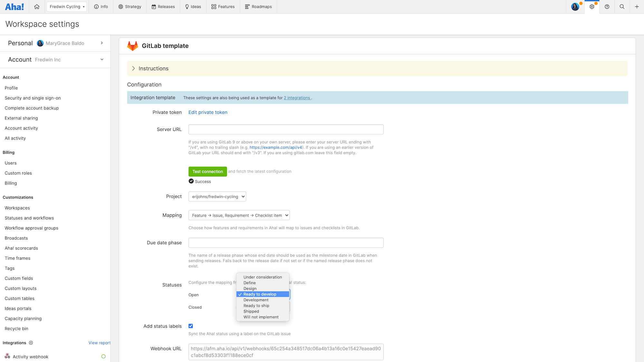Click inside the Server URL field
This screenshot has width=644, height=362.
point(286,129)
